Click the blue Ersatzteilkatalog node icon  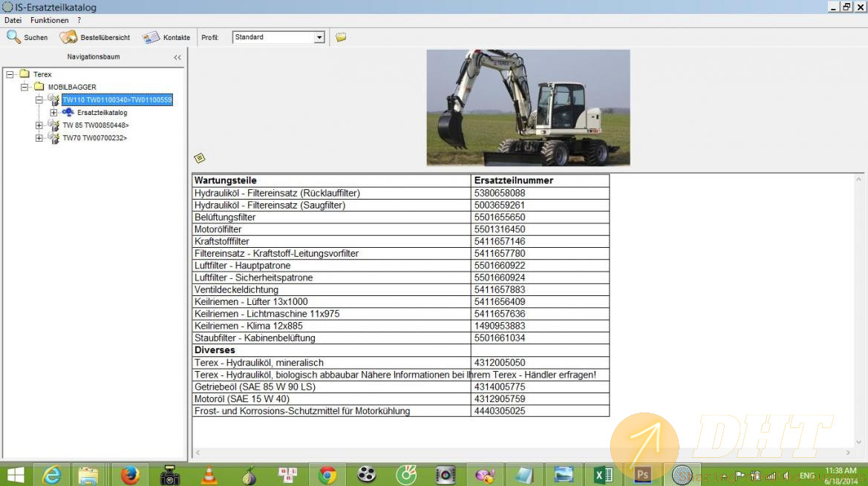(x=68, y=112)
